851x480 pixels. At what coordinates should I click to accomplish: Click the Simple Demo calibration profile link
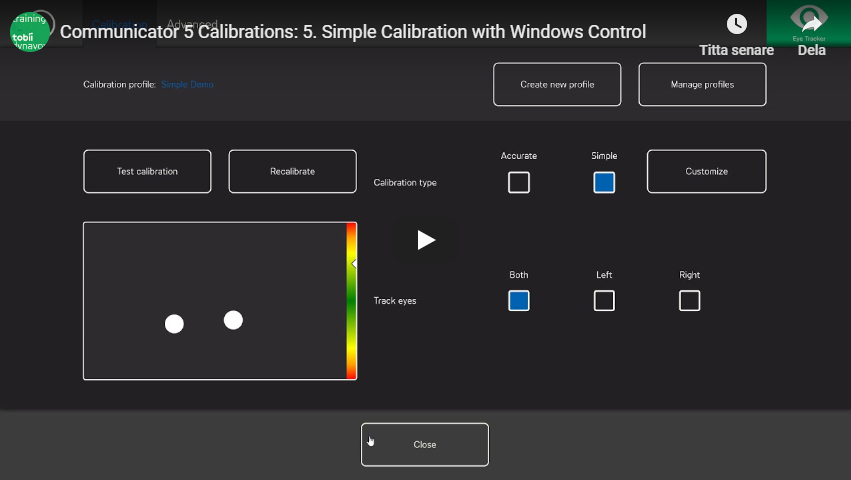(187, 85)
